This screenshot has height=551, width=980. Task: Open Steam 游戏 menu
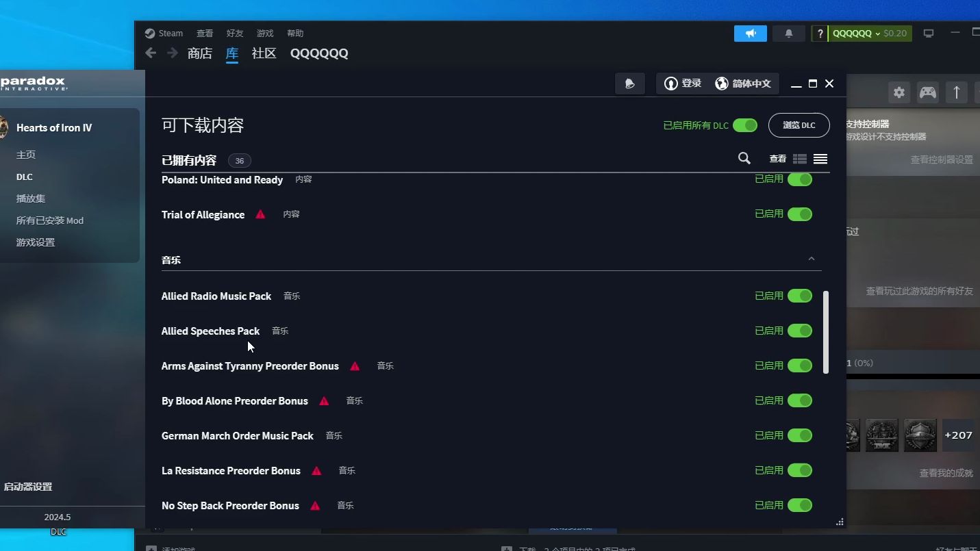pyautogui.click(x=265, y=34)
